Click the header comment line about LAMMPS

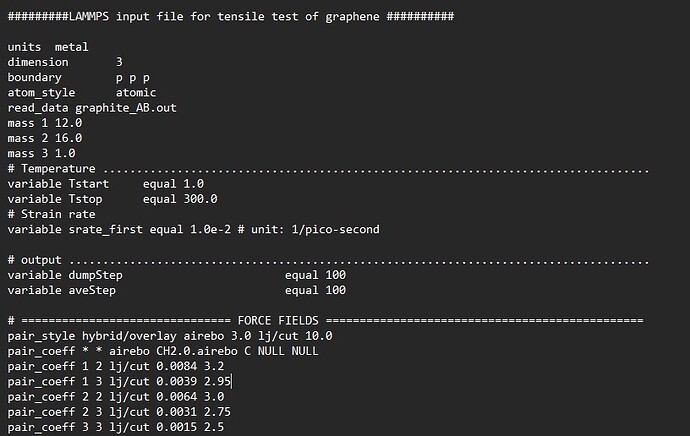pos(231,16)
